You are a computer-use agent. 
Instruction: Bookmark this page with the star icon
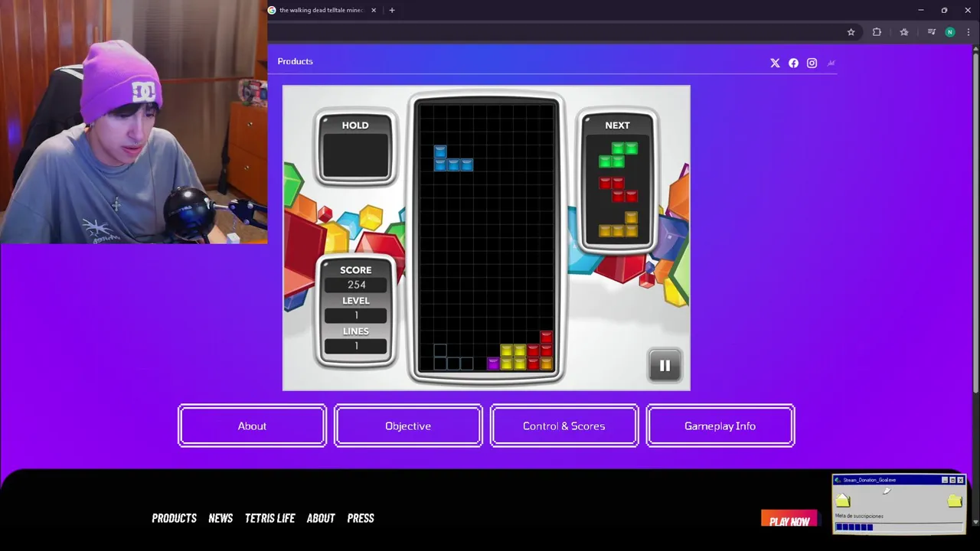pyautogui.click(x=851, y=32)
